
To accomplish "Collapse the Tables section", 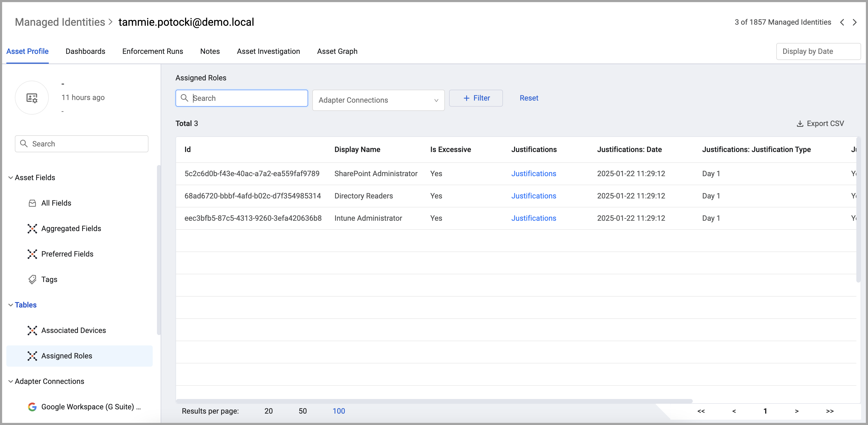I will coord(11,305).
